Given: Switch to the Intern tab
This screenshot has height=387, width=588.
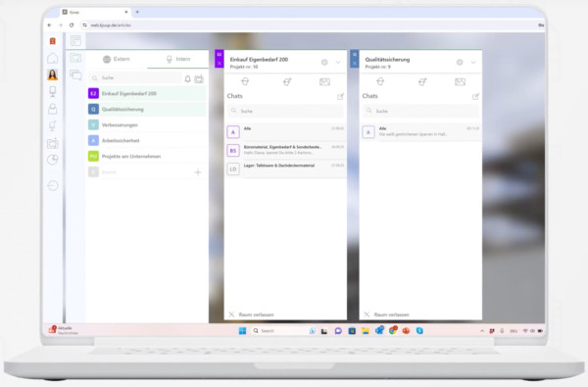Looking at the screenshot, I should (x=178, y=59).
